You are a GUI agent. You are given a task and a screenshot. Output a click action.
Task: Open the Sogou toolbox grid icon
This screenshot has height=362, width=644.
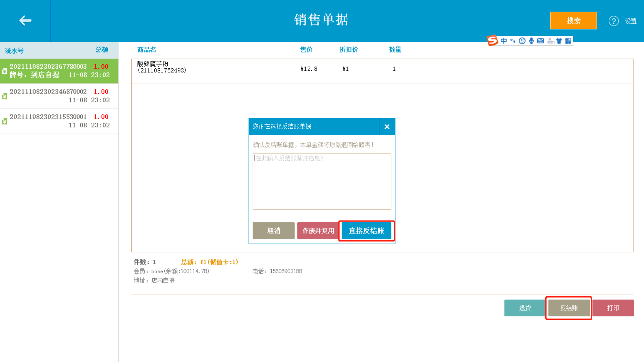point(568,41)
